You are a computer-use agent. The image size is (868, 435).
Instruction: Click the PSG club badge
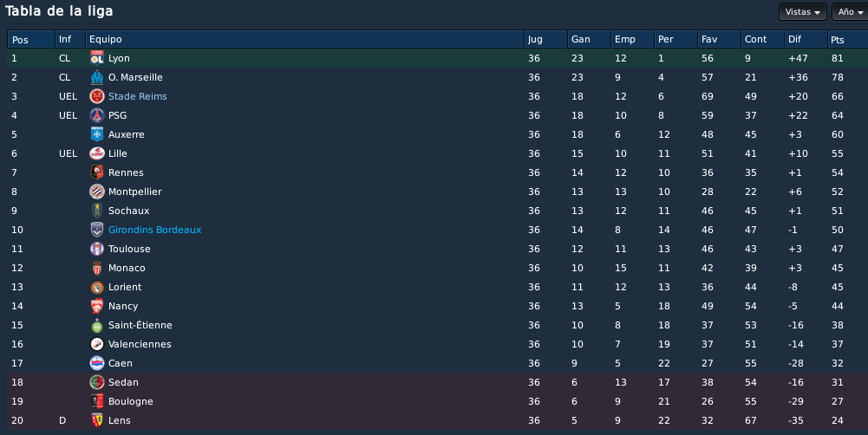click(x=97, y=115)
